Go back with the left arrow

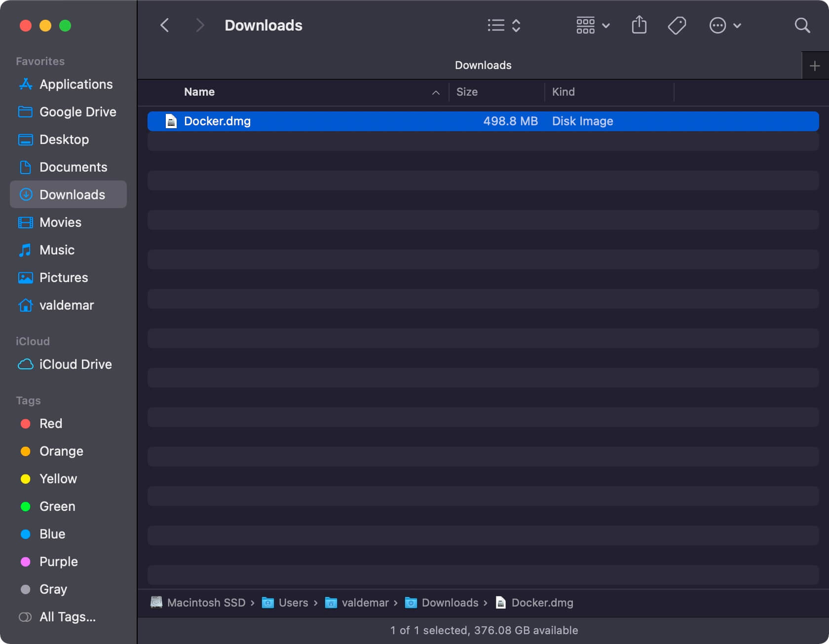click(165, 25)
